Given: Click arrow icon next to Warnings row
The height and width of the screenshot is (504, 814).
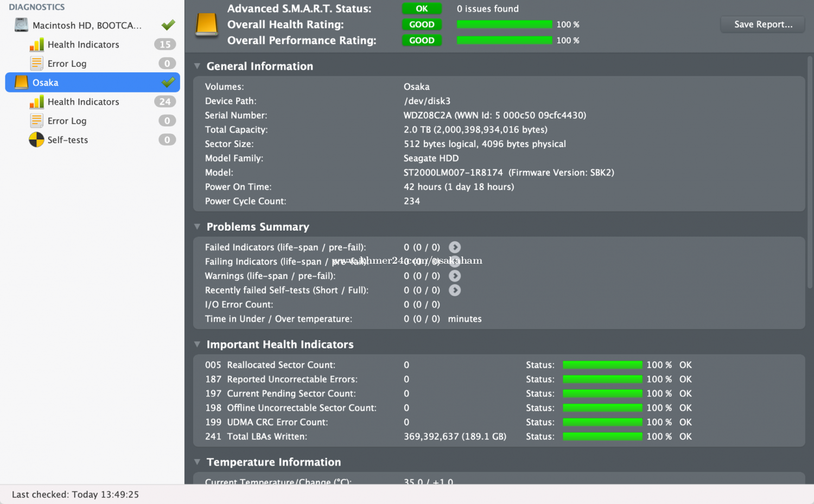Looking at the screenshot, I should tap(455, 276).
